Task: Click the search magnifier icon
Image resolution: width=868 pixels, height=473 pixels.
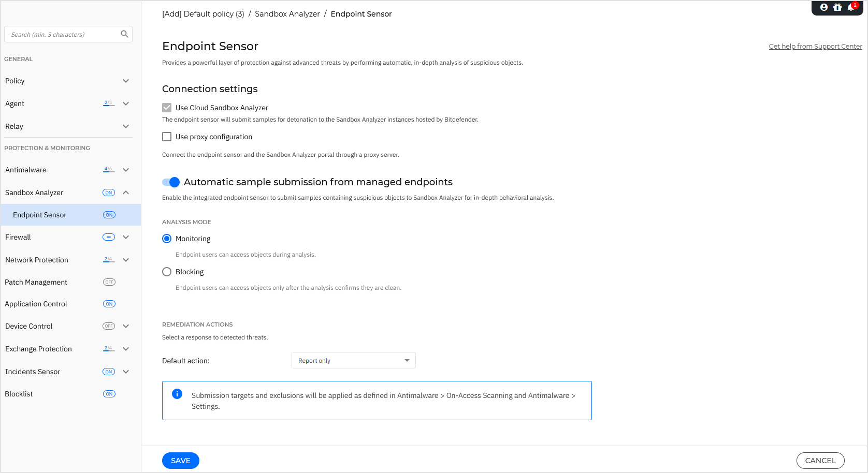Action: pyautogui.click(x=124, y=34)
